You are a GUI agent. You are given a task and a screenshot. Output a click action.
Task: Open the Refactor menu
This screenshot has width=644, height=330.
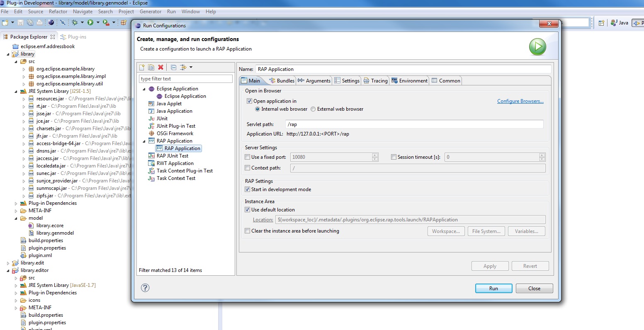[x=58, y=12]
